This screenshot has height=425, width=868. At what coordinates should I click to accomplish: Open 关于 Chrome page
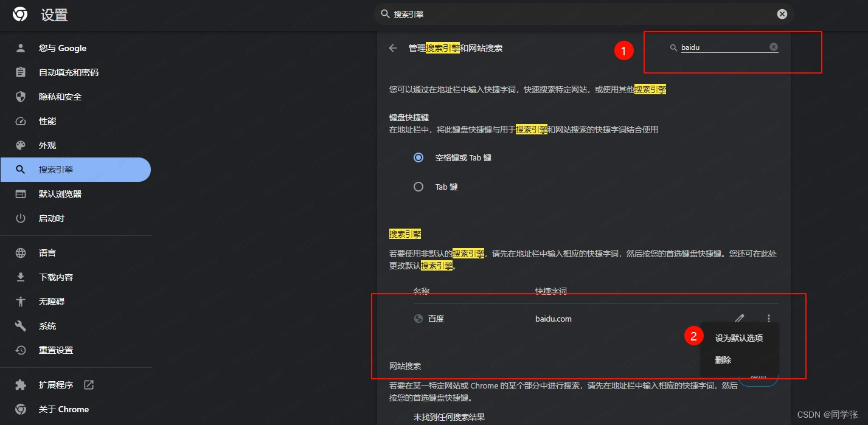coord(63,409)
